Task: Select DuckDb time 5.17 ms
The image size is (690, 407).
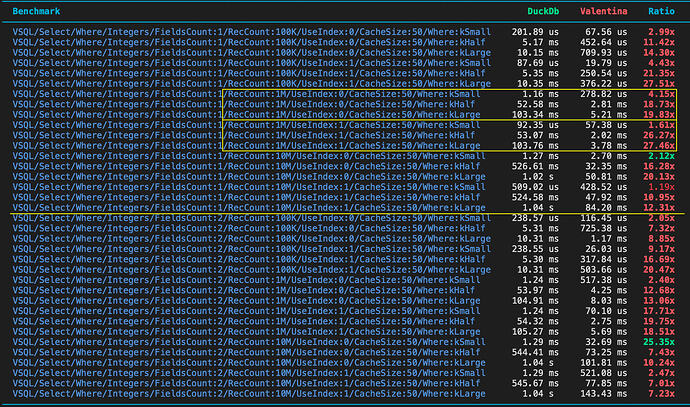Action: (x=540, y=42)
